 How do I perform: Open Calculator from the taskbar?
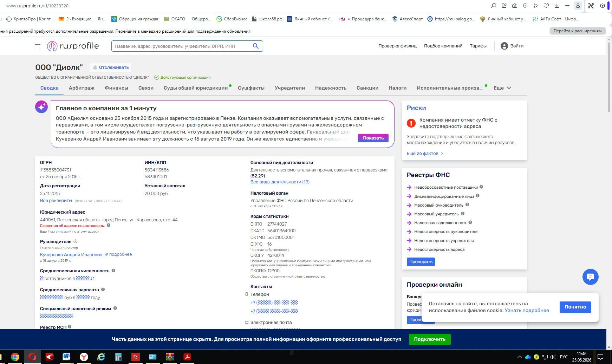tap(118, 357)
